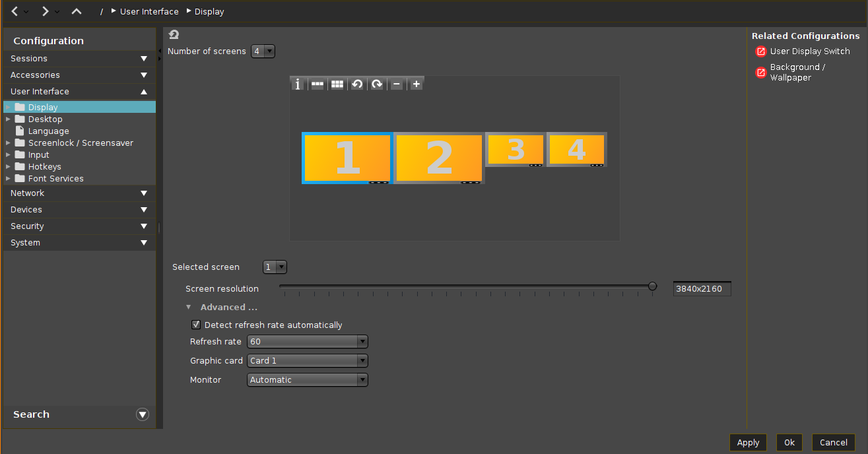This screenshot has width=868, height=454.
Task: Zoom out the screen layout with minus
Action: point(397,84)
